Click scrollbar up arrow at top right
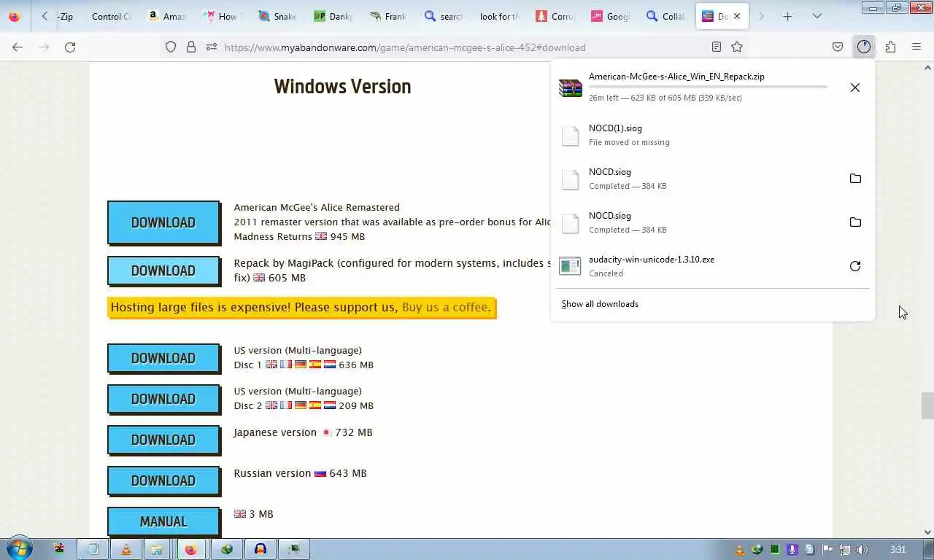 (x=927, y=68)
